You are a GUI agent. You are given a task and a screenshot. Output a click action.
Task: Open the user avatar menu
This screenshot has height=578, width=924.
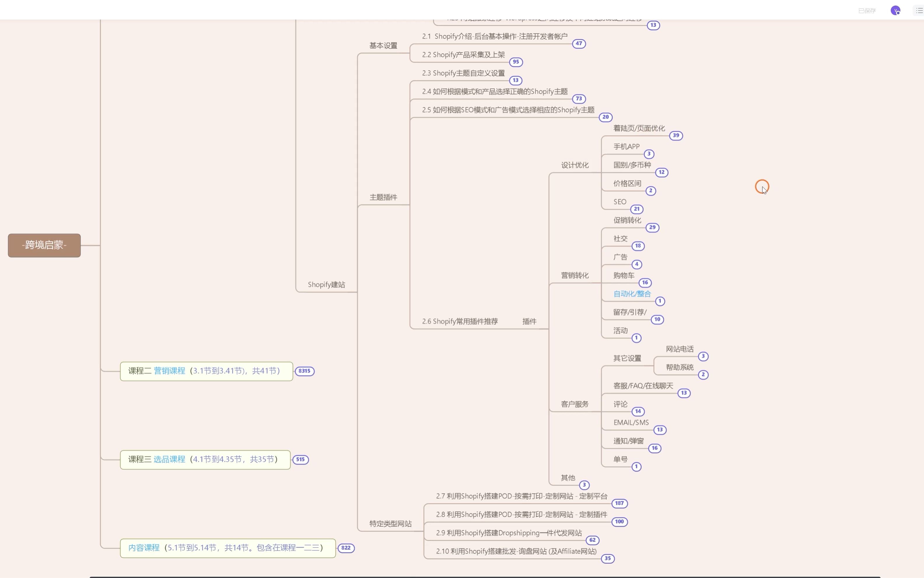point(895,10)
